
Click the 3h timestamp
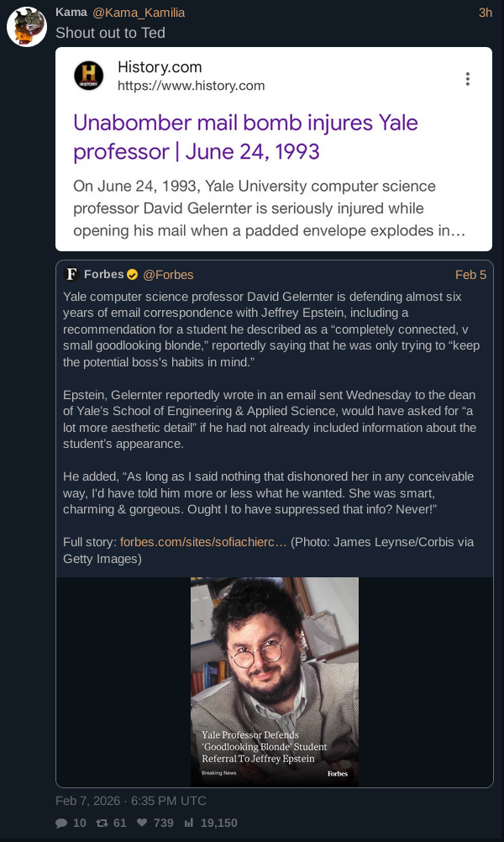pyautogui.click(x=485, y=13)
